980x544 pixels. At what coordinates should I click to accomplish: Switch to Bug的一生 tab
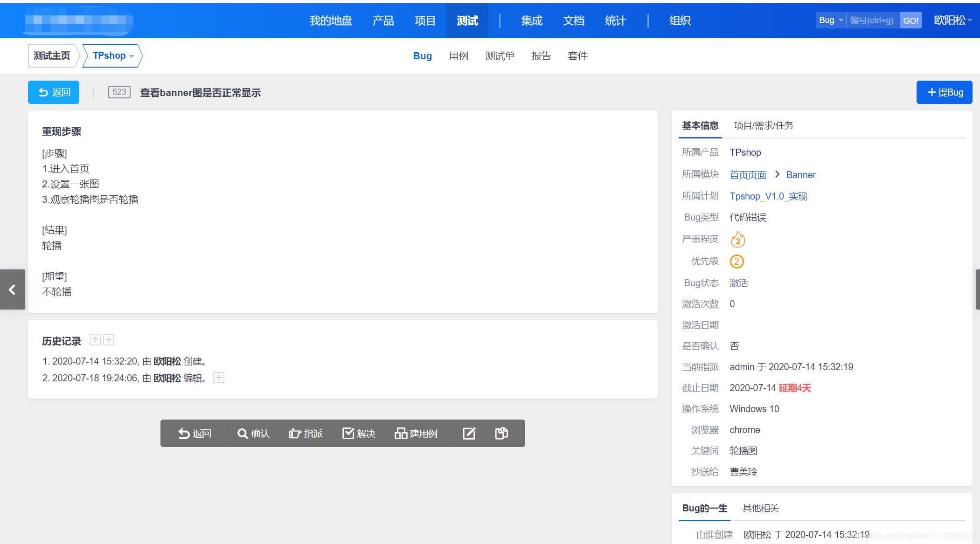[x=704, y=508]
